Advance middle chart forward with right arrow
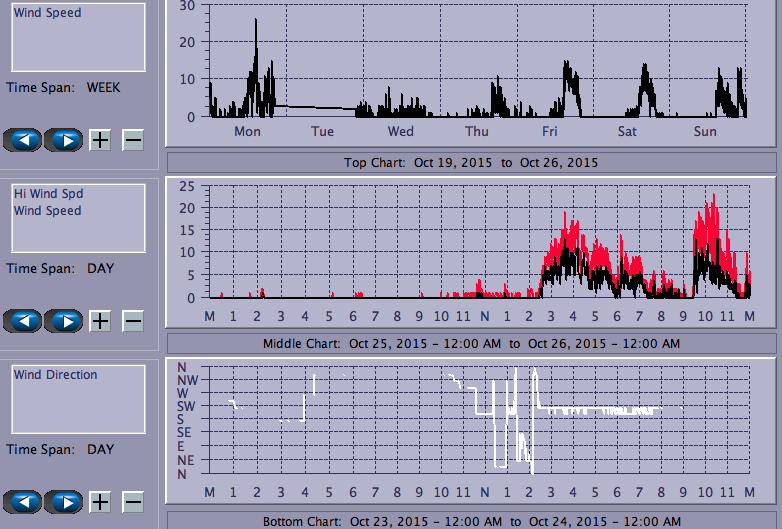Image resolution: width=782 pixels, height=529 pixels. 64,321
